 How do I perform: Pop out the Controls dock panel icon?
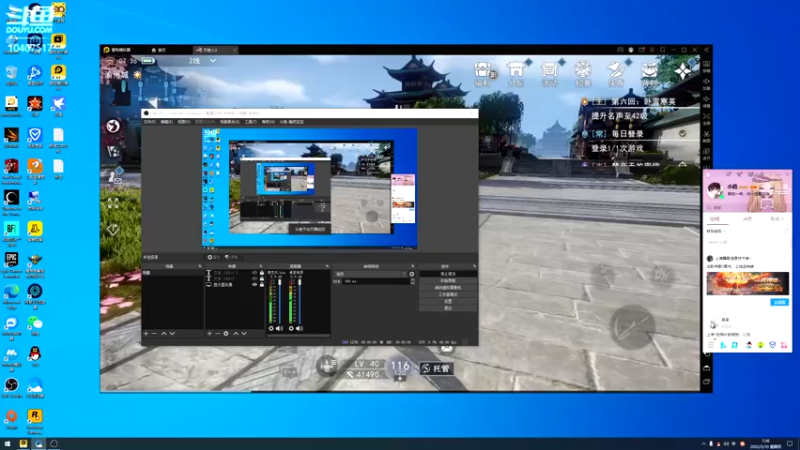474,266
